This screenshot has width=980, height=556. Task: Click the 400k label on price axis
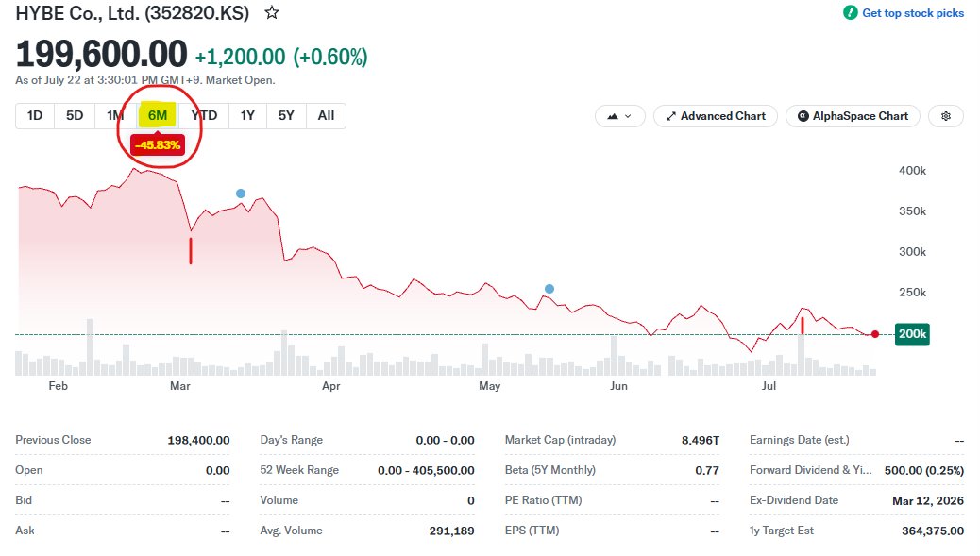pos(913,171)
